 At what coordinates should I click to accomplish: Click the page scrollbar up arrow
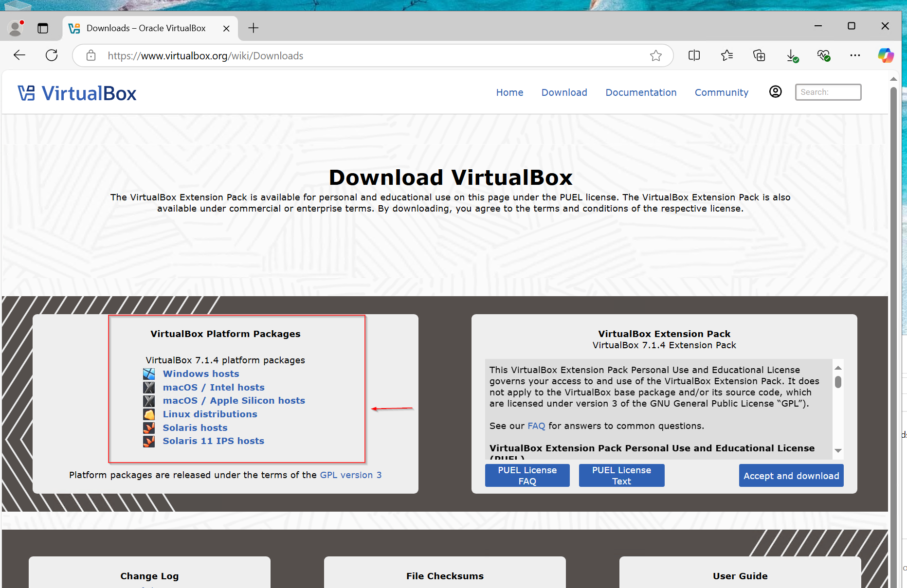pos(893,79)
